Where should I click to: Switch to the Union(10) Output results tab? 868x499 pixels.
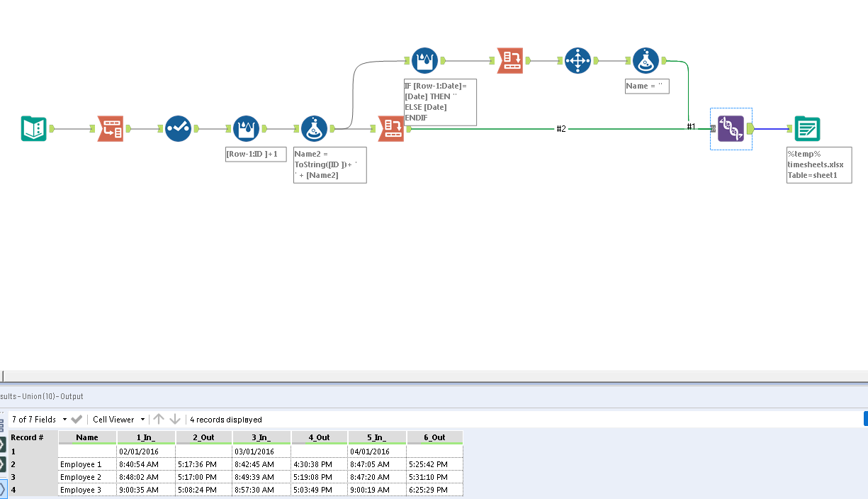pyautogui.click(x=43, y=396)
